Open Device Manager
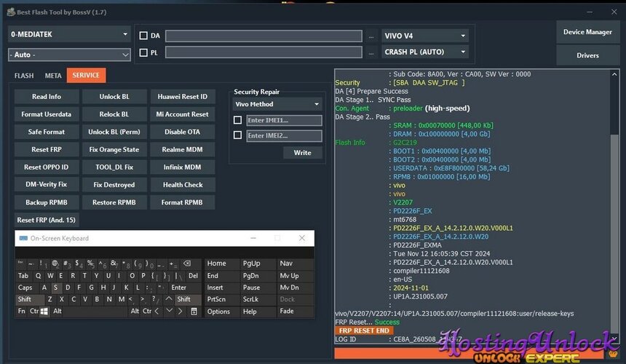The width and height of the screenshot is (626, 364). point(587,32)
